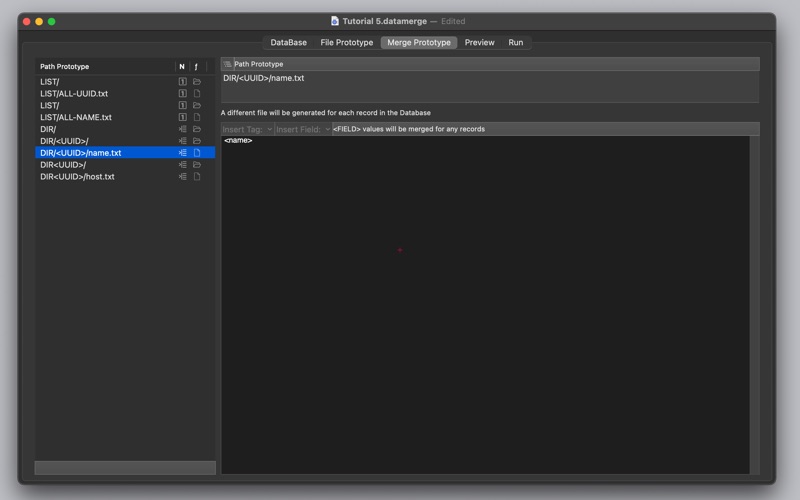Click the multi-record icon on DIR/<UUID>/name.txt row
This screenshot has width=800, height=500.
pos(182,153)
